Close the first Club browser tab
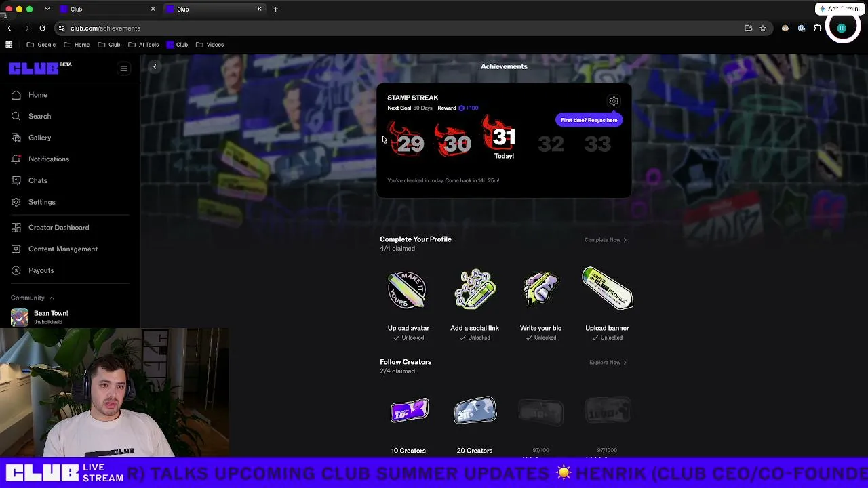 [x=153, y=9]
